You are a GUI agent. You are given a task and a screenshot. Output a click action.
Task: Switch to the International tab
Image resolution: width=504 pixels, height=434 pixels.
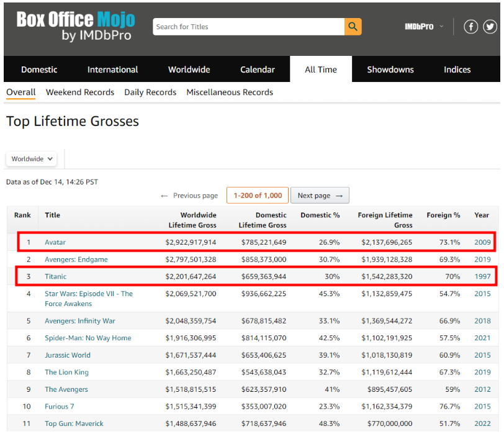point(112,70)
